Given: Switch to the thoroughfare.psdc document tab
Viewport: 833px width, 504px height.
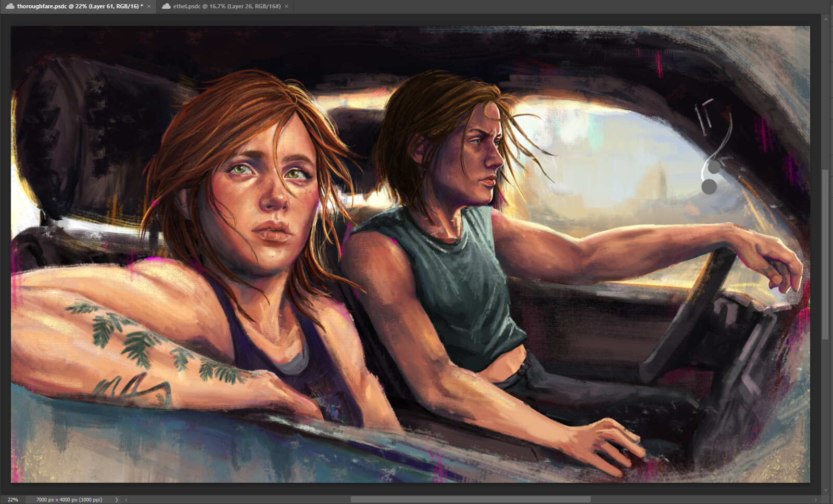Looking at the screenshot, I should [x=78, y=6].
